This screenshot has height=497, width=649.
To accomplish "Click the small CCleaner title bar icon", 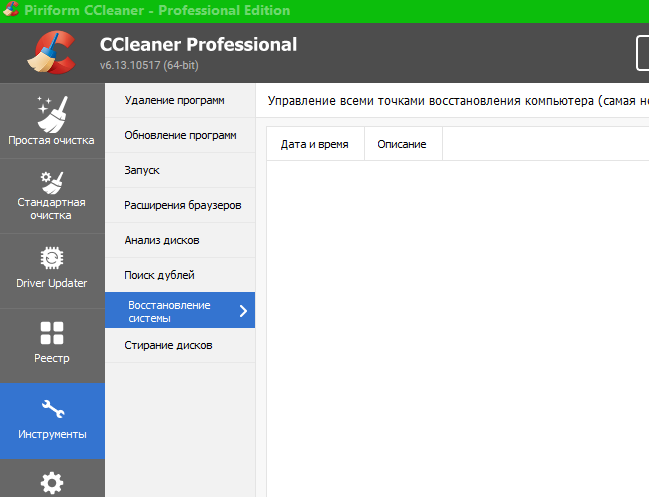I will pyautogui.click(x=10, y=9).
